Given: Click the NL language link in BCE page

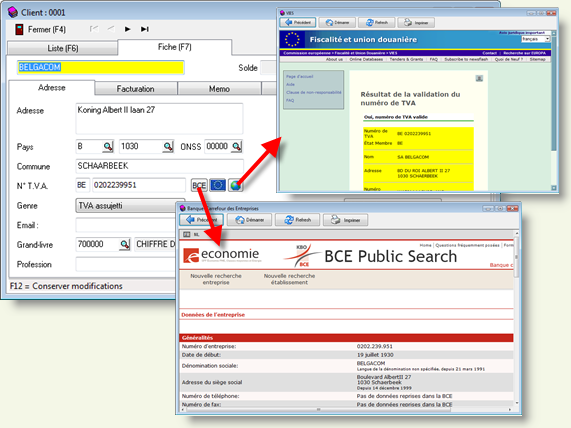Looking at the screenshot, I should click(x=196, y=235).
